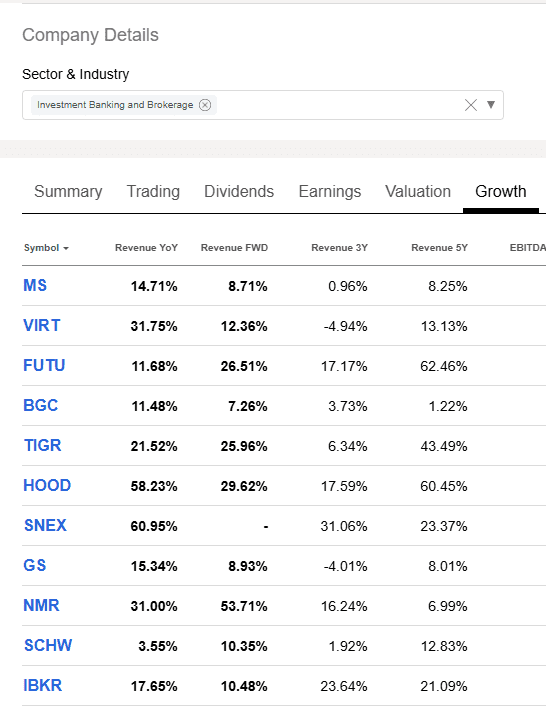This screenshot has height=709, width=546.
Task: Click FUTU Revenue 5Y value 62.46%
Action: point(444,366)
